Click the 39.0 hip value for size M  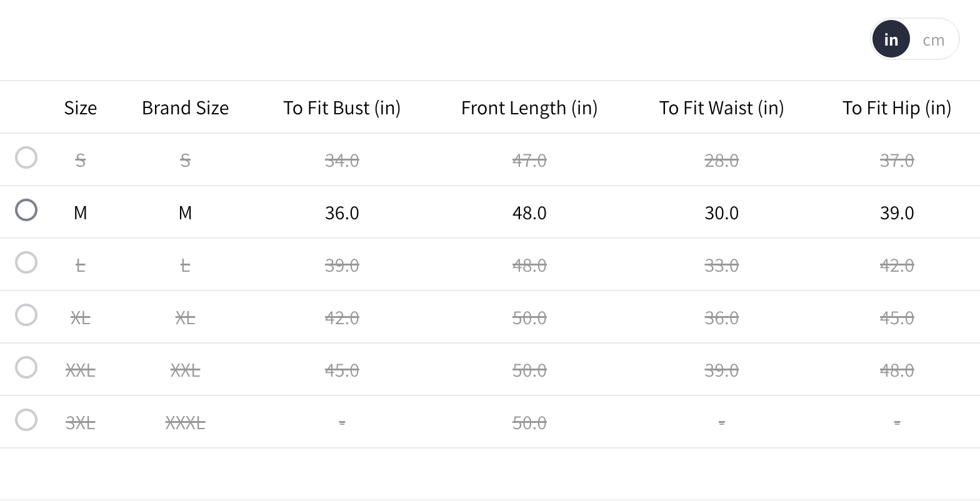pos(897,213)
